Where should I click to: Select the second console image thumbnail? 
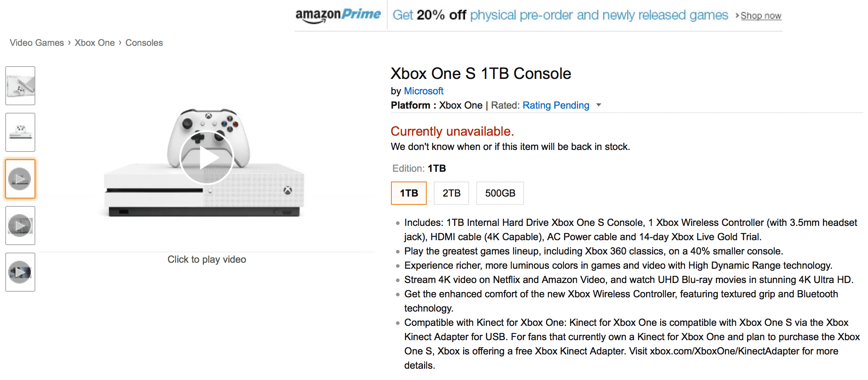pos(20,132)
